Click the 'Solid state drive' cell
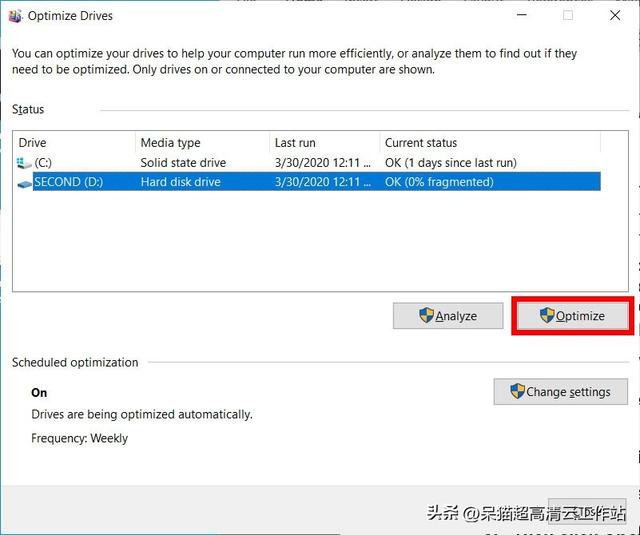 (183, 163)
